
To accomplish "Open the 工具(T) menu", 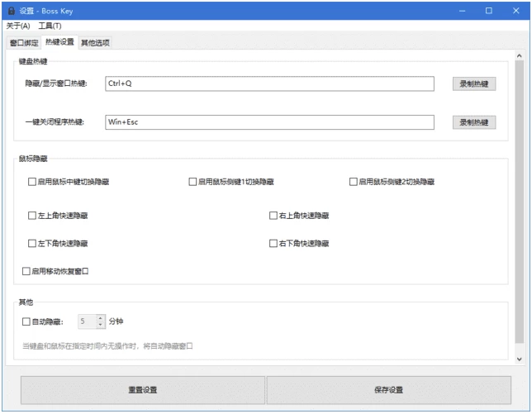I will [50, 26].
